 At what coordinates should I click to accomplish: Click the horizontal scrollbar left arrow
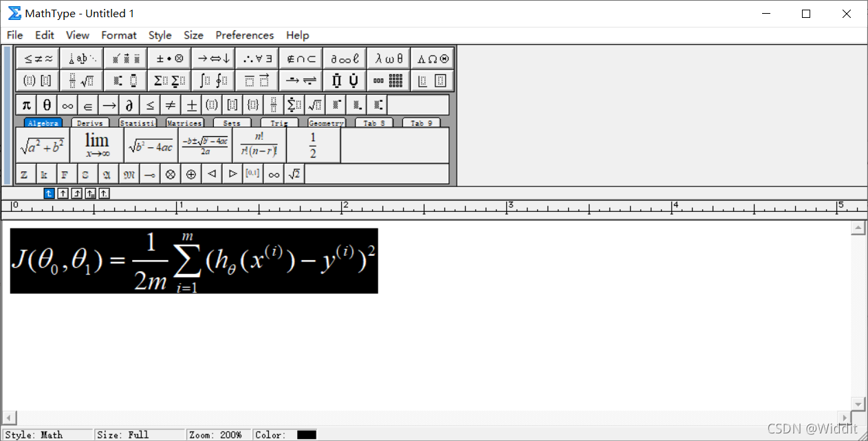pyautogui.click(x=9, y=418)
